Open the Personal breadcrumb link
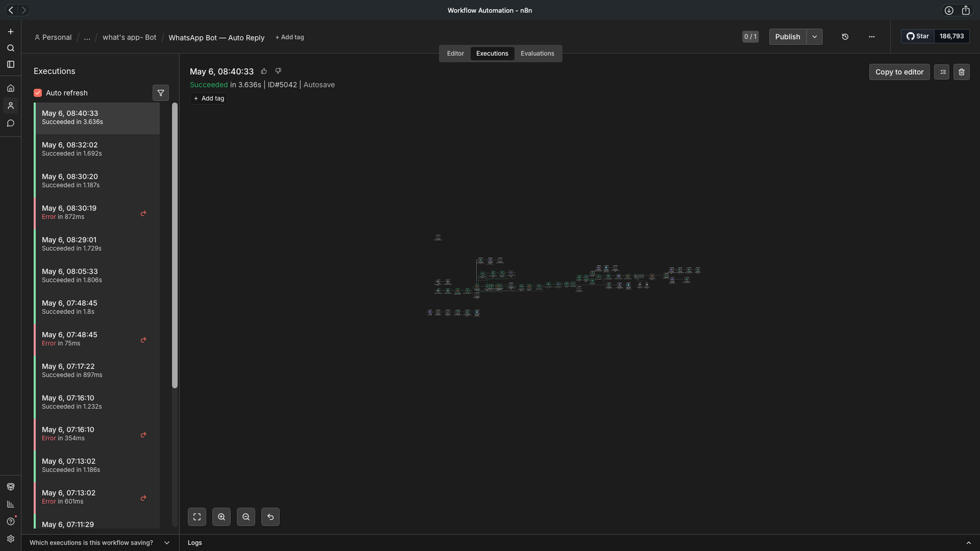The width and height of the screenshot is (980, 551). point(53,37)
